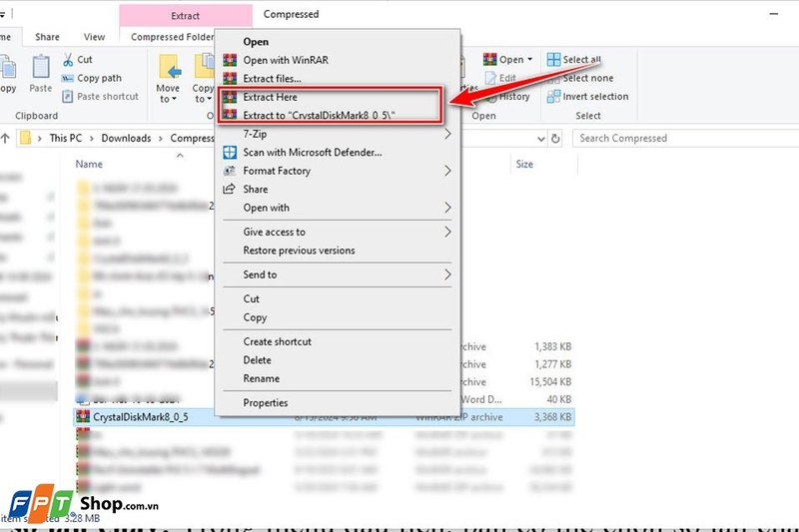
Task: Click the ribbon Edit button
Action: (501, 78)
